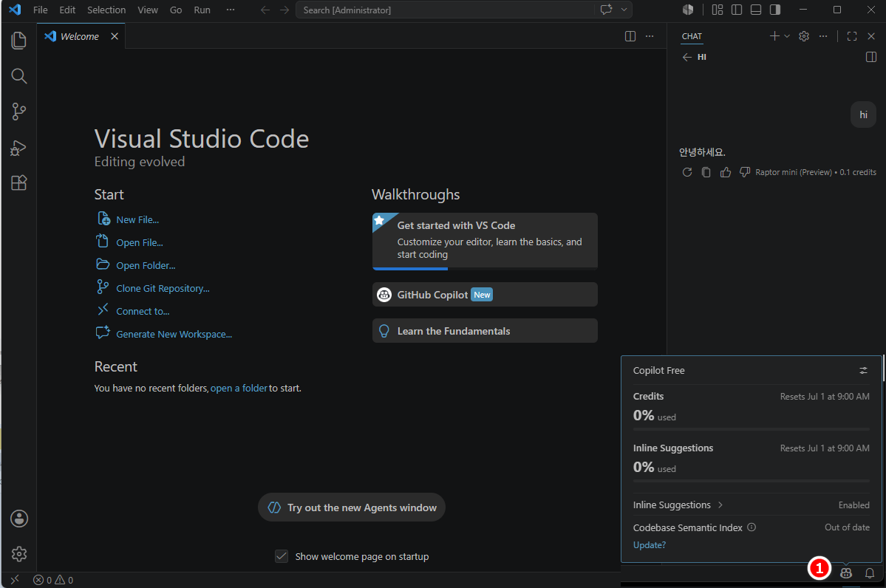Mark chat response as helpful
Screen dimensions: 886x588
[x=726, y=172]
